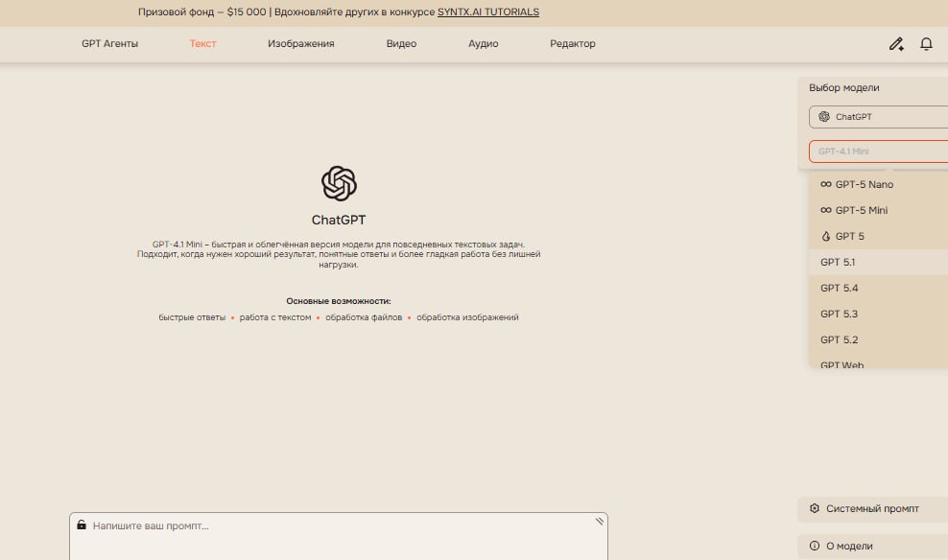Click the Выбор модели heading
Image resolution: width=948 pixels, height=560 pixels.
(x=844, y=87)
